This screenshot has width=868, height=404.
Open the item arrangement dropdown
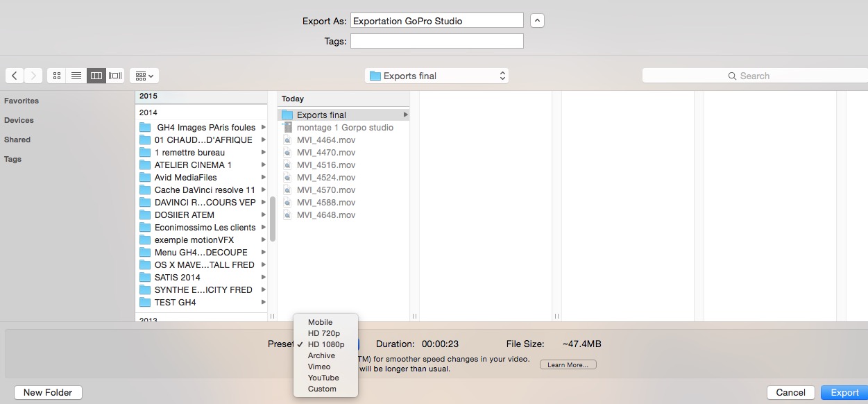coord(144,76)
